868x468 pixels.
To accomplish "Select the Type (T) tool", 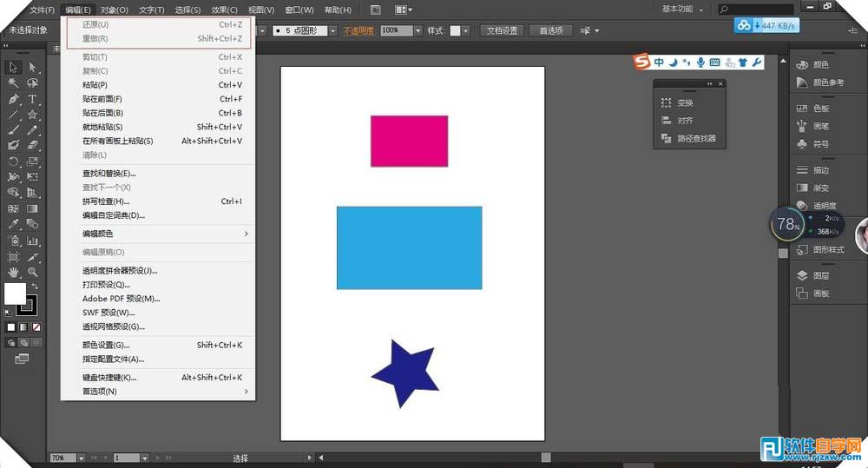I will (33, 99).
